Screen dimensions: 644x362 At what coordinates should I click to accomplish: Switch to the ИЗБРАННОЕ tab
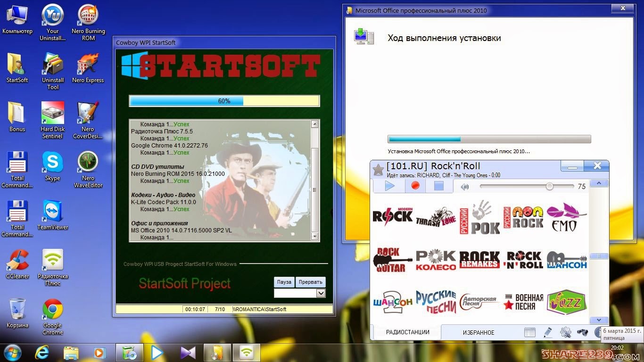pyautogui.click(x=479, y=332)
